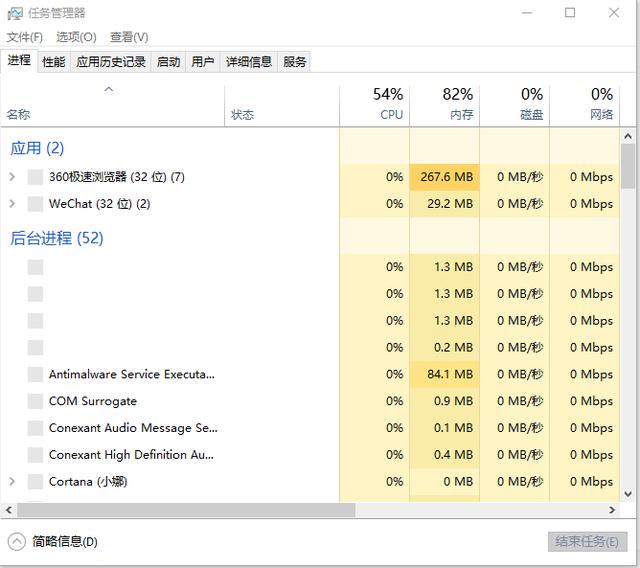Click the horizontal scrollbar left arrow
The width and height of the screenshot is (640, 568).
point(9,510)
